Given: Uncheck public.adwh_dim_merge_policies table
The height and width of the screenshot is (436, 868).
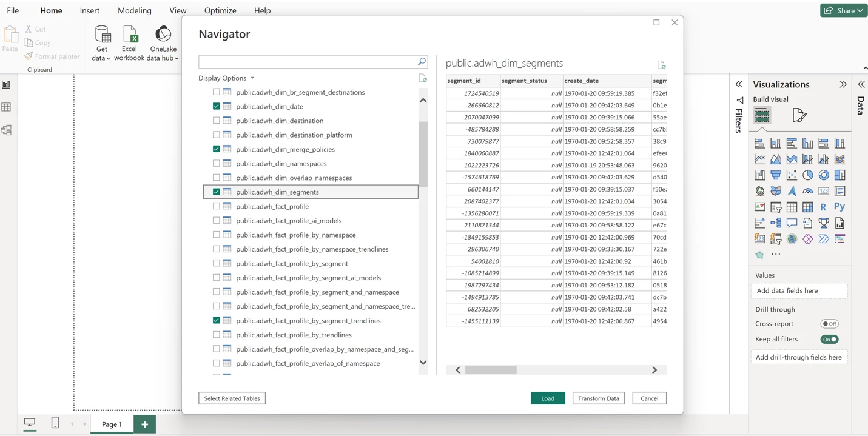Looking at the screenshot, I should pos(216,149).
